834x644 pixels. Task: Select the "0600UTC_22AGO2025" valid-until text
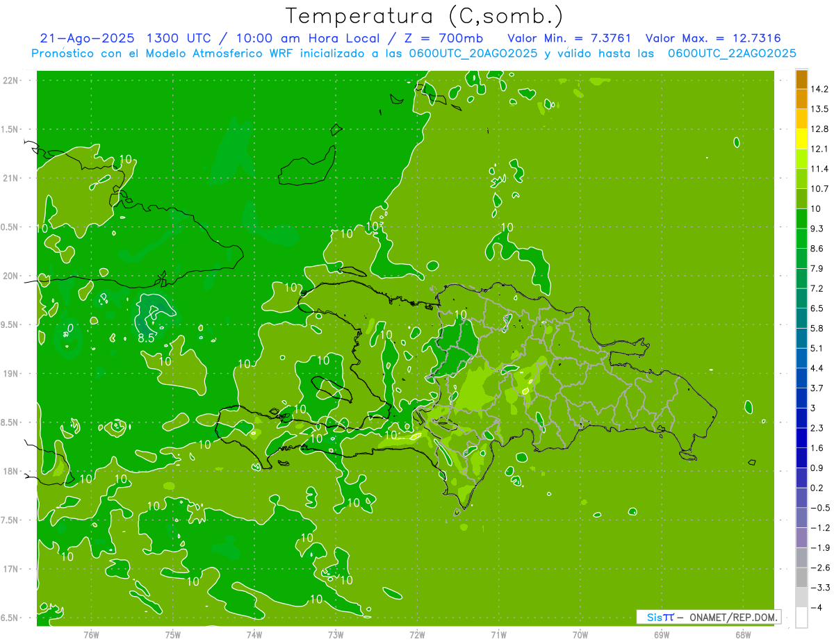[x=732, y=53]
